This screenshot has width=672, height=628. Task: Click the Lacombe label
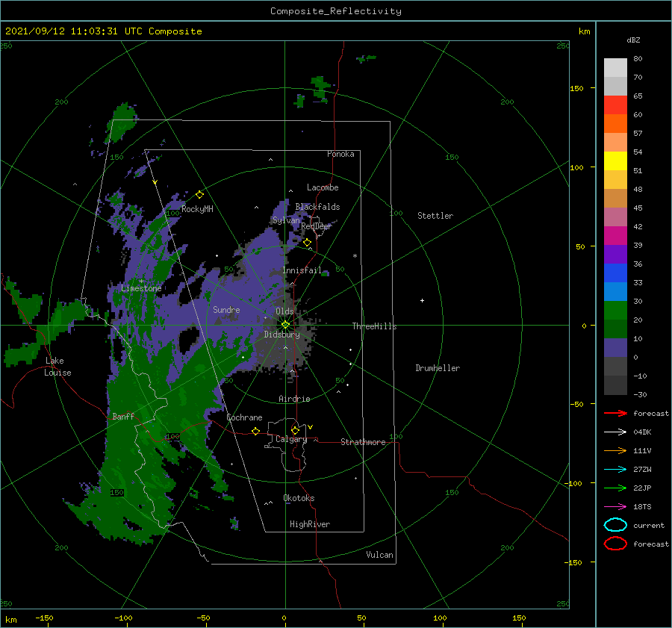(323, 187)
